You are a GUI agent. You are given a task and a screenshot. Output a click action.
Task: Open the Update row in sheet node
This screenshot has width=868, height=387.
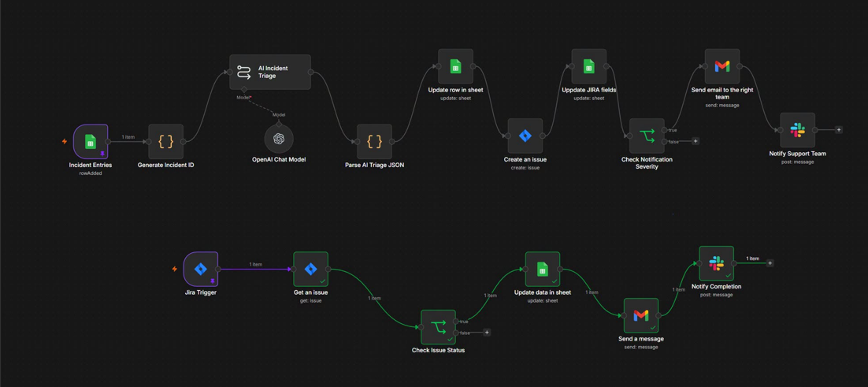[455, 66]
